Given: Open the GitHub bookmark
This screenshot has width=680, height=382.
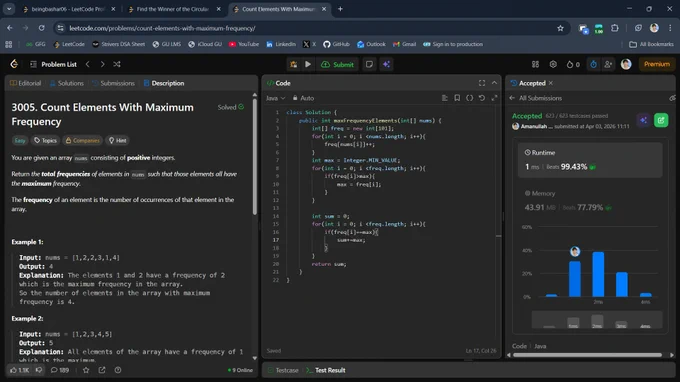Looking at the screenshot, I should tap(337, 44).
